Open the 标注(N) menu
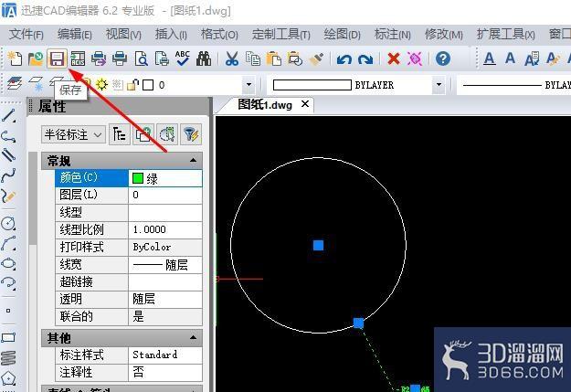 [x=393, y=35]
